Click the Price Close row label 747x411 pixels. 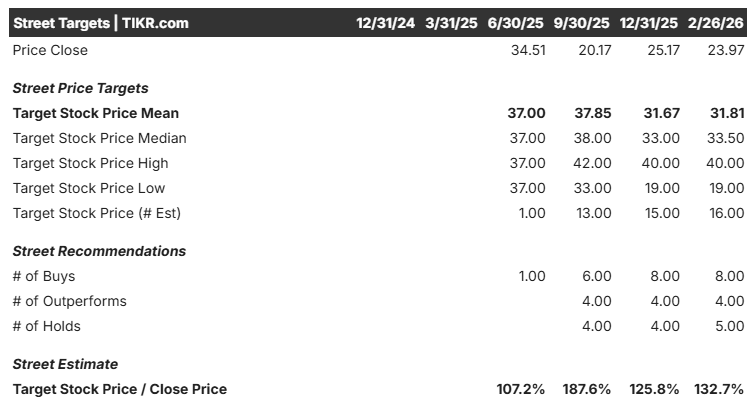point(50,50)
